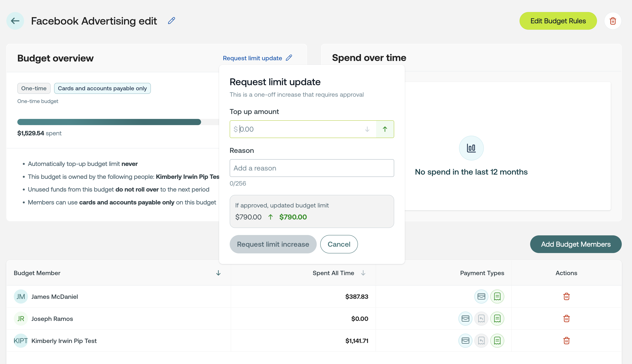Click the Spend over time heading
This screenshot has height=364, width=632.
click(x=369, y=58)
